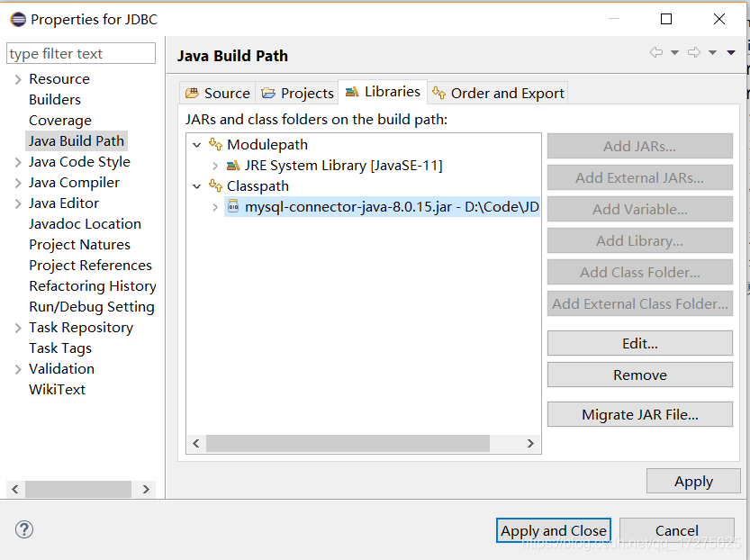Expand the mysql-connector-java jar entry
The height and width of the screenshot is (560, 750).
[x=215, y=207]
